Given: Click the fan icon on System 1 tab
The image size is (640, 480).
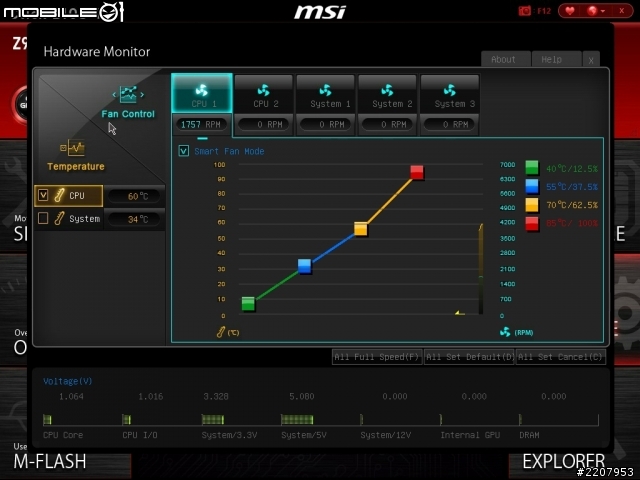Looking at the screenshot, I should point(326,89).
